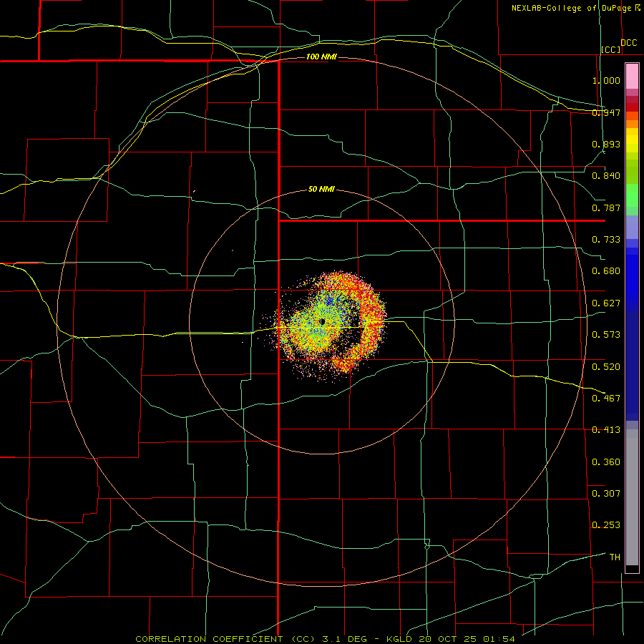The width and height of the screenshot is (644, 644).
Task: Click the 0.627 color scale value
Action: pos(606,303)
